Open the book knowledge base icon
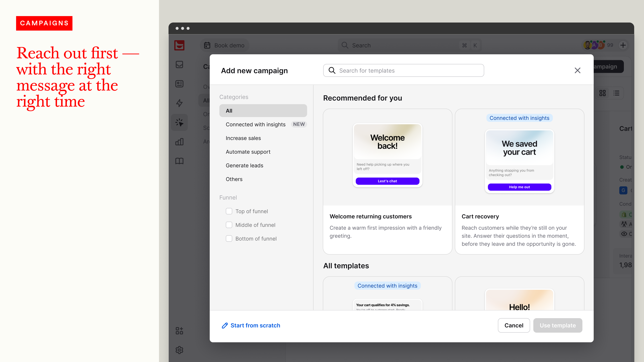Image resolution: width=644 pixels, height=362 pixels. (x=179, y=161)
